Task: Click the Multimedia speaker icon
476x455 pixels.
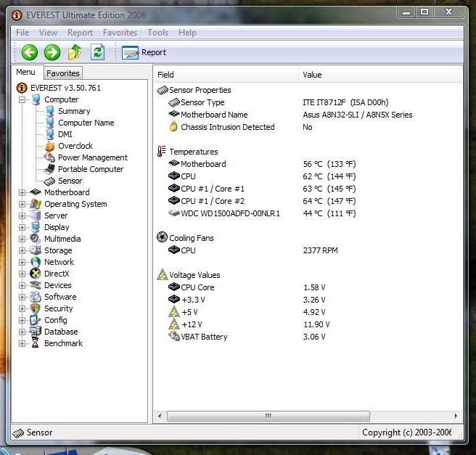Action: click(x=36, y=239)
